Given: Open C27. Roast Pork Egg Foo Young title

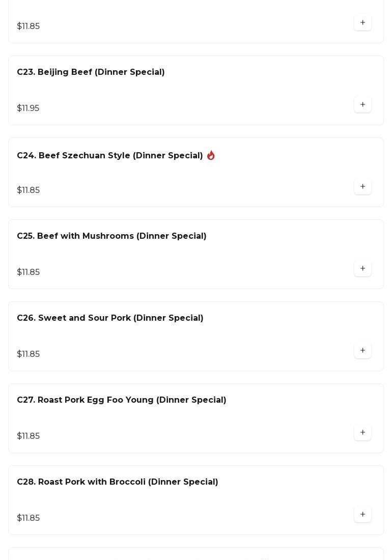Looking at the screenshot, I should click(x=122, y=400).
